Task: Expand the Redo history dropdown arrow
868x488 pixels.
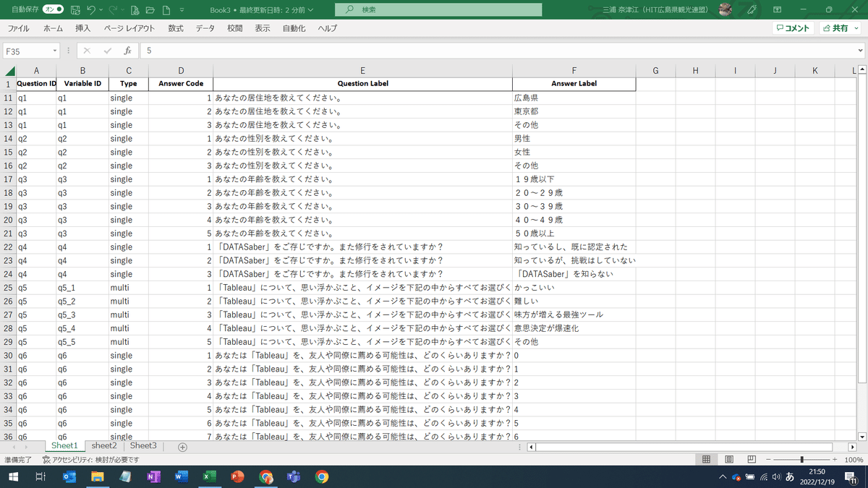Action: coord(124,10)
